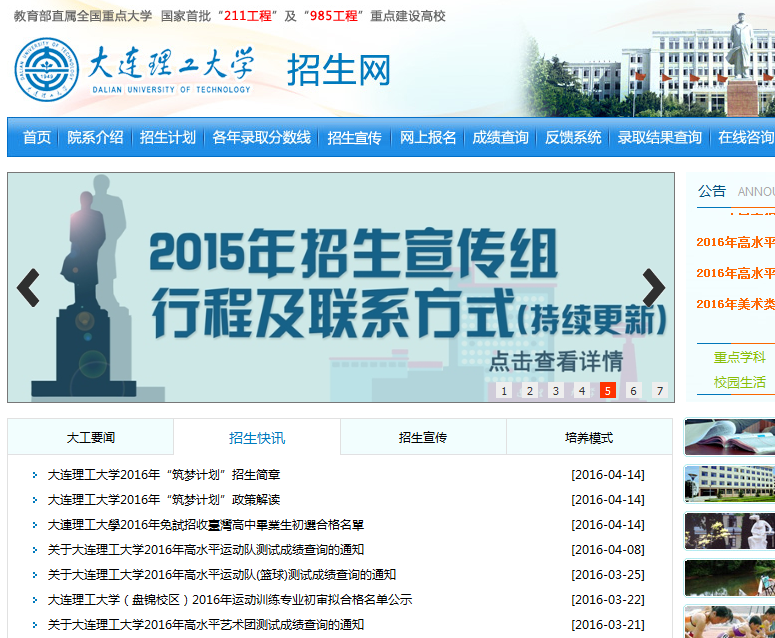Switch to the 招生快讯 tab

click(257, 437)
